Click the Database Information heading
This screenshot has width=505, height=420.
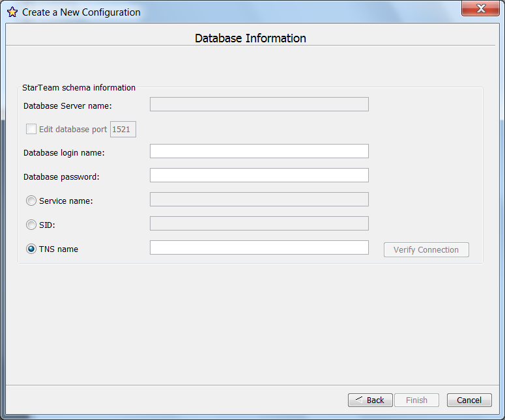click(250, 38)
